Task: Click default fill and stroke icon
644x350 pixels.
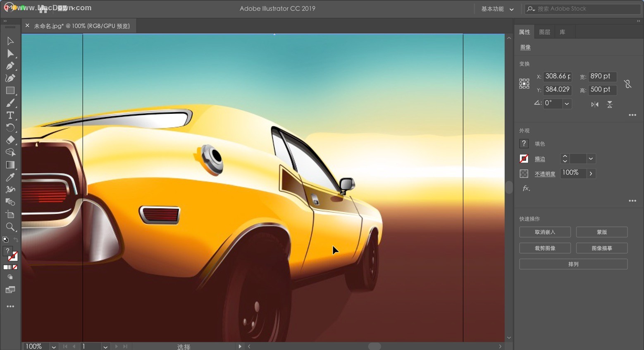Action: click(5, 240)
